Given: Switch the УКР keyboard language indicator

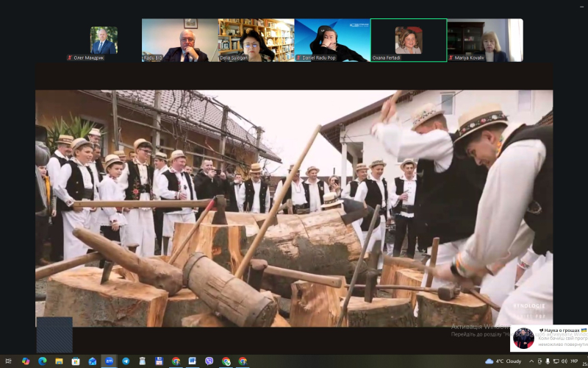Looking at the screenshot, I should (574, 361).
